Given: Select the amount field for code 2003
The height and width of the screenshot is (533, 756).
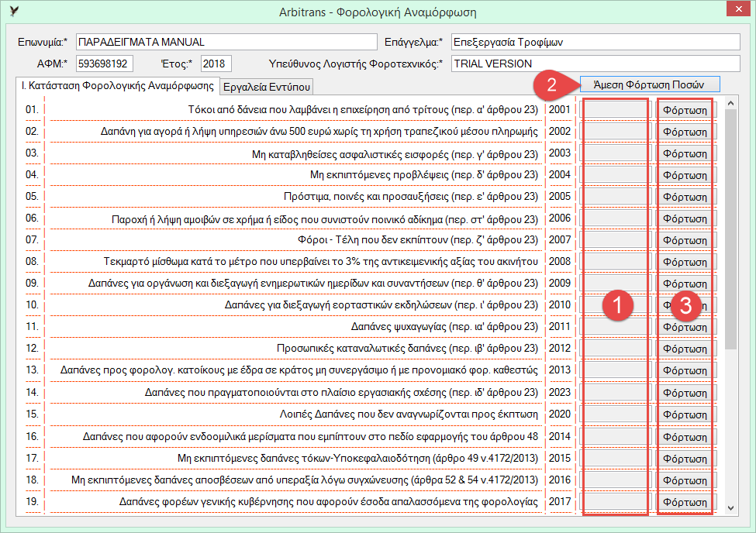Looking at the screenshot, I should (615, 153).
